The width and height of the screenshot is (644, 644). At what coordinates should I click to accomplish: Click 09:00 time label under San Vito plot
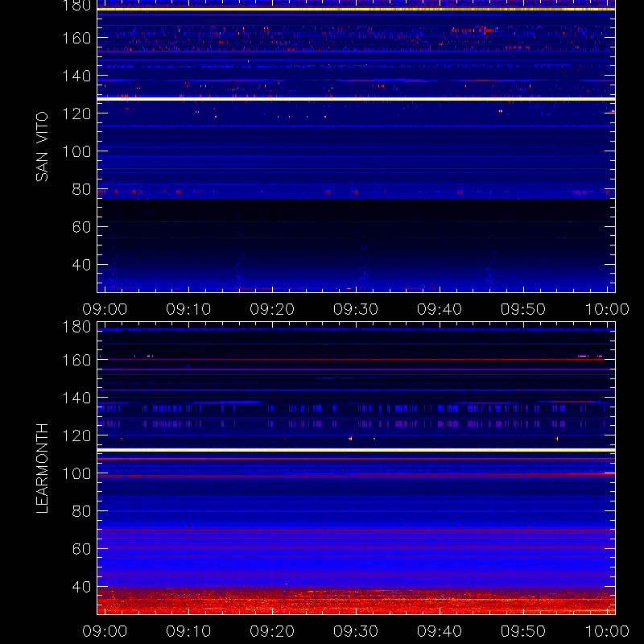105,309
